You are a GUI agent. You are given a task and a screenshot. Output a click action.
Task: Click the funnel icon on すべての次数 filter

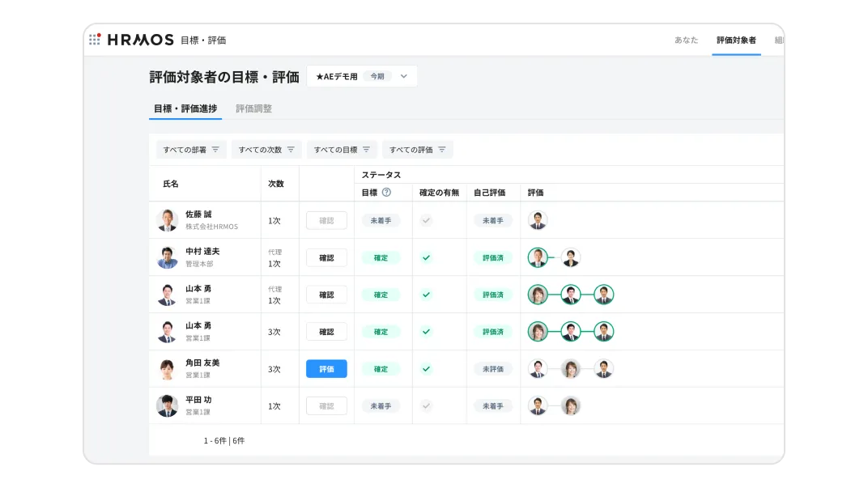pos(293,149)
